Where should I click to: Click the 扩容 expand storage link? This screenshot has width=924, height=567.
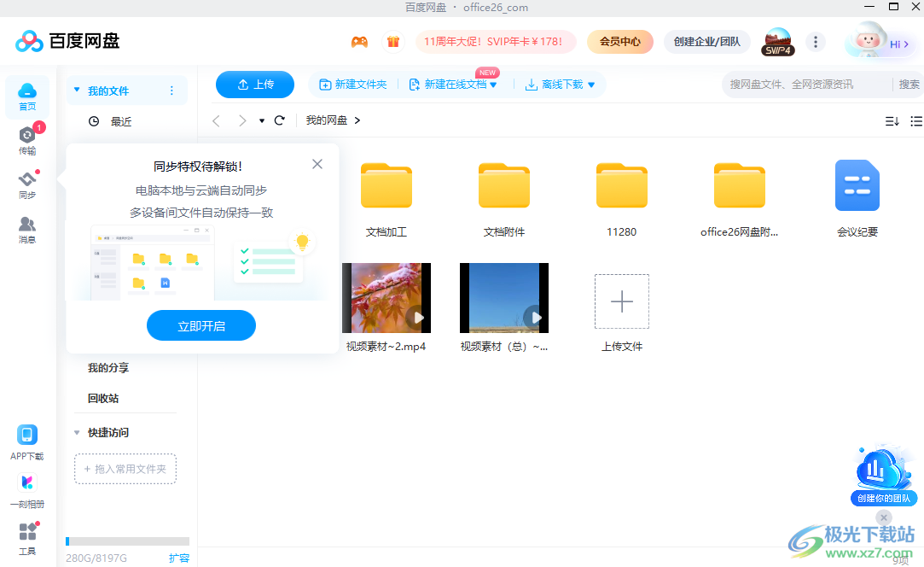[x=179, y=558]
